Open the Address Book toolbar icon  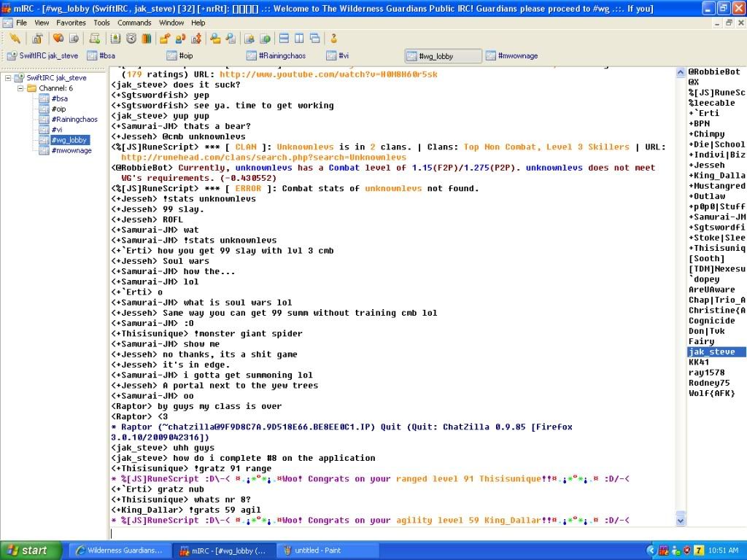coord(116,39)
